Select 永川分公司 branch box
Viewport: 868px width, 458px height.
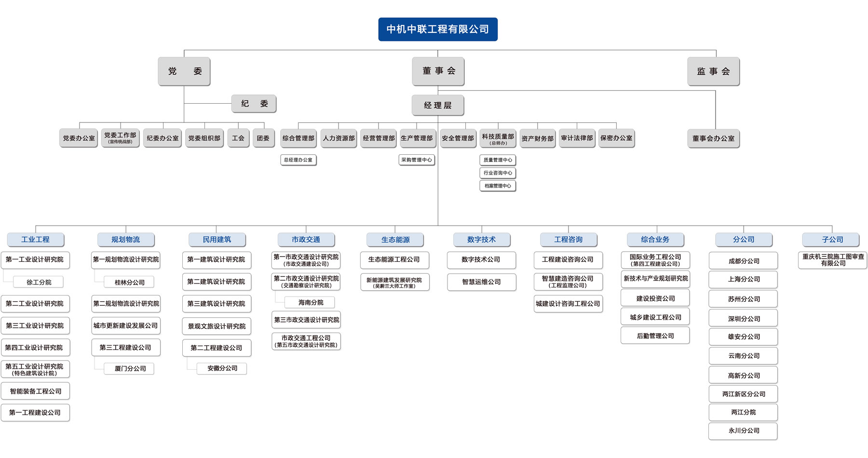tap(743, 431)
